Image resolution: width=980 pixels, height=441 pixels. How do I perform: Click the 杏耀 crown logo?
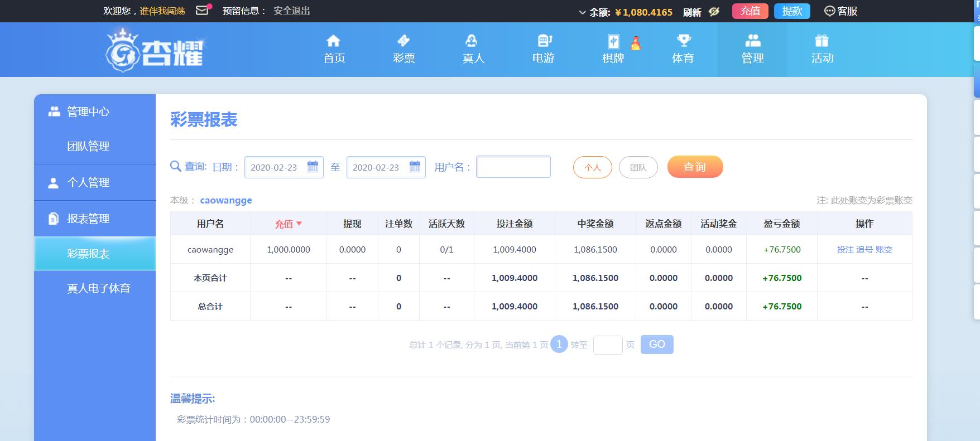point(155,50)
